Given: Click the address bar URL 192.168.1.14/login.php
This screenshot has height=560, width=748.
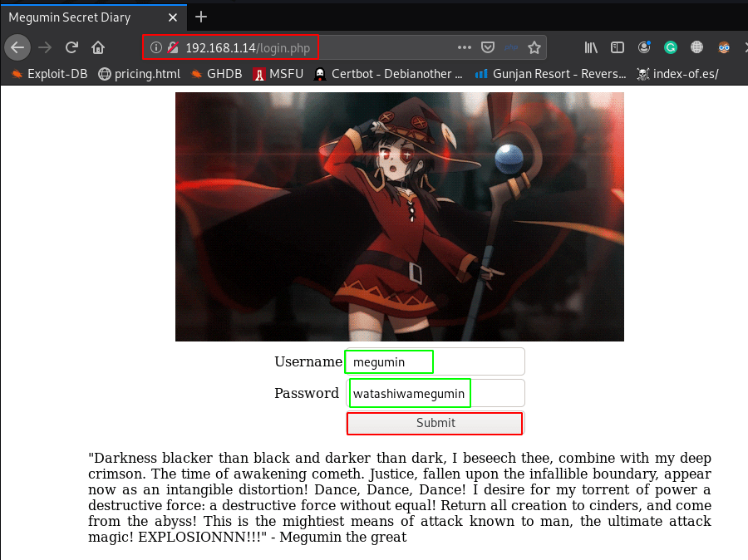Looking at the screenshot, I should [x=248, y=47].
